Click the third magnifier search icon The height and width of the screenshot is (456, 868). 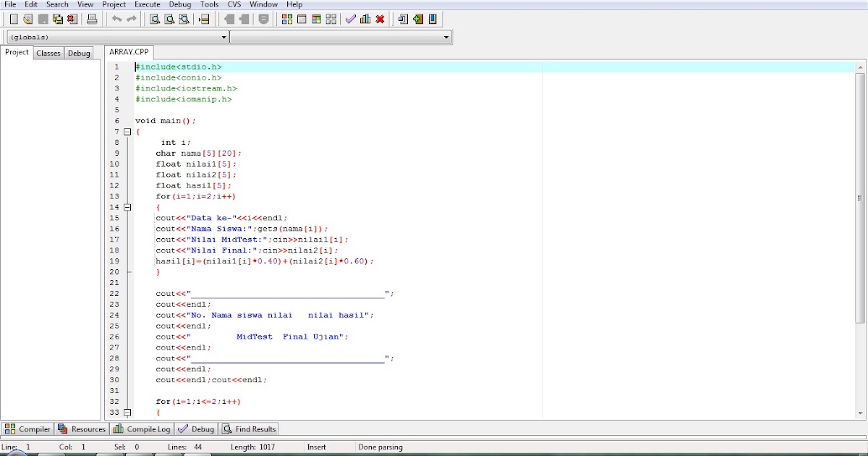click(184, 19)
